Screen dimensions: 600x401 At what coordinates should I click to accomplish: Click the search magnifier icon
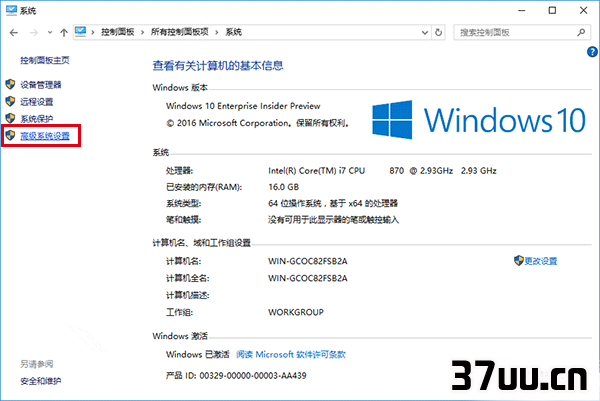click(x=581, y=33)
